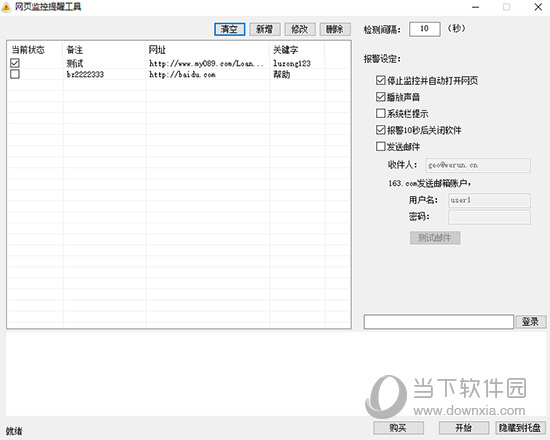Click the 隐藏到托盘 hide to tray button

coord(520,428)
